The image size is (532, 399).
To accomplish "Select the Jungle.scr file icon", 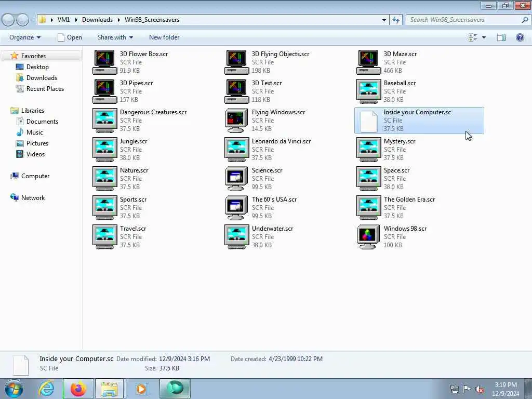I will click(104, 150).
